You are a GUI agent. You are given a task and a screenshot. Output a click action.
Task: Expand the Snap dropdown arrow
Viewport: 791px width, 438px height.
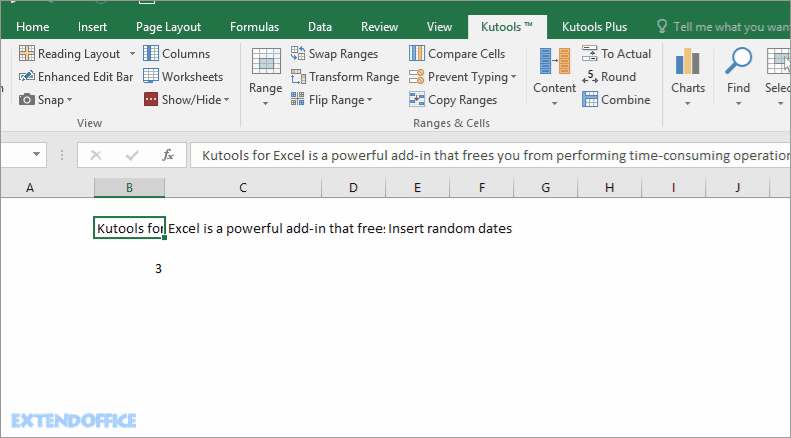point(70,100)
